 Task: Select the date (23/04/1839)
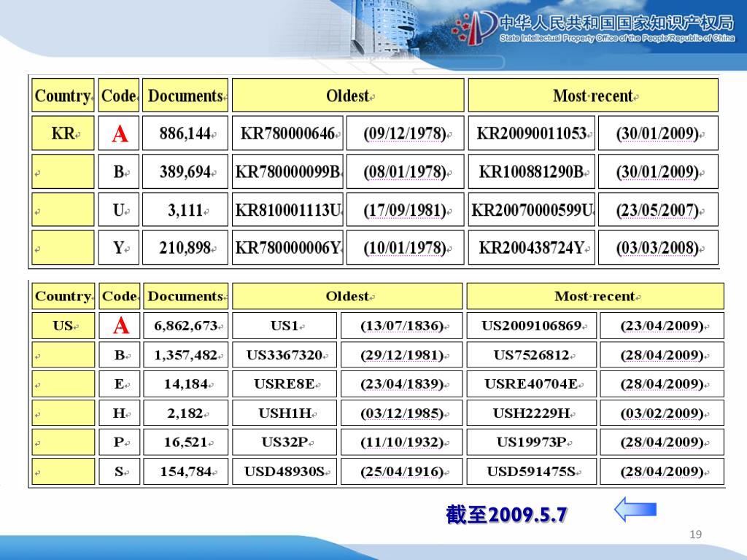pos(402,385)
